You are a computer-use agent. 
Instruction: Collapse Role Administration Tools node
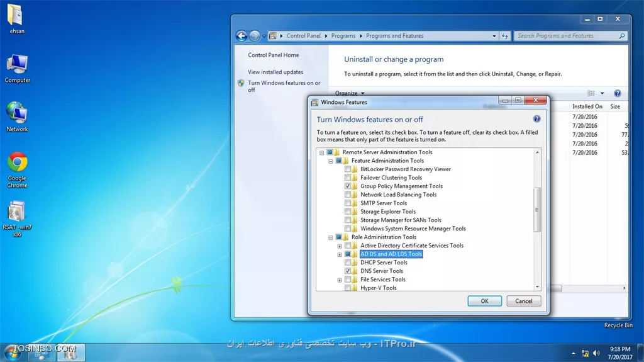point(331,237)
